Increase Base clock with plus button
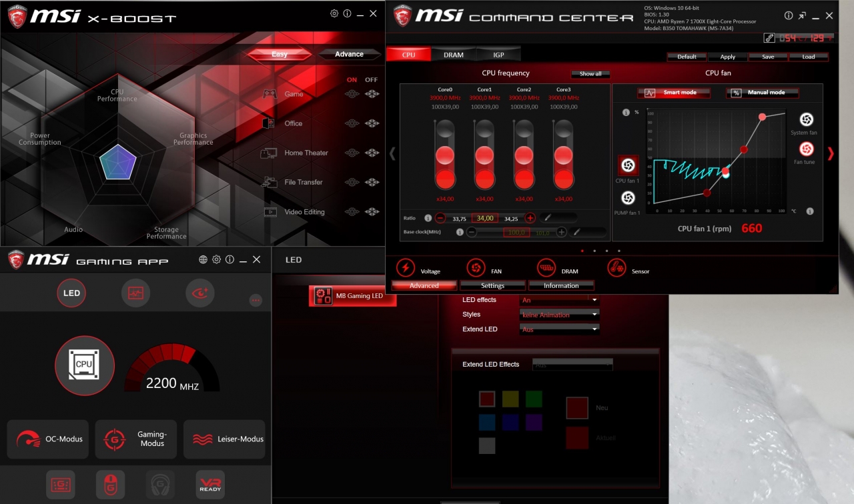Viewport: 854px width, 504px height. [x=561, y=232]
